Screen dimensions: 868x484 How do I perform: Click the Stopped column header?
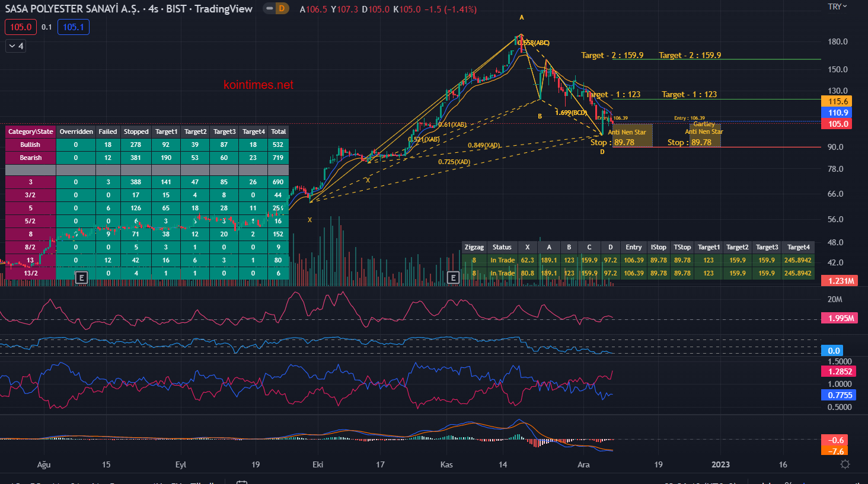[136, 132]
